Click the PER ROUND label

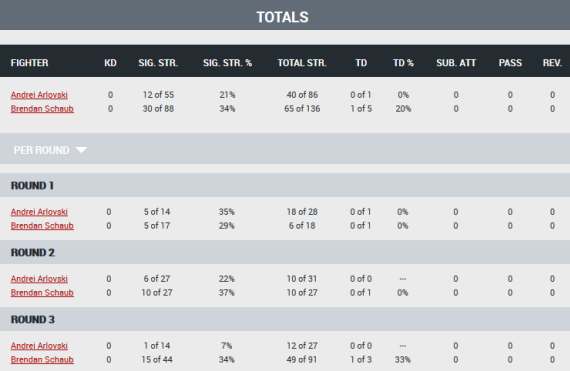click(x=41, y=150)
